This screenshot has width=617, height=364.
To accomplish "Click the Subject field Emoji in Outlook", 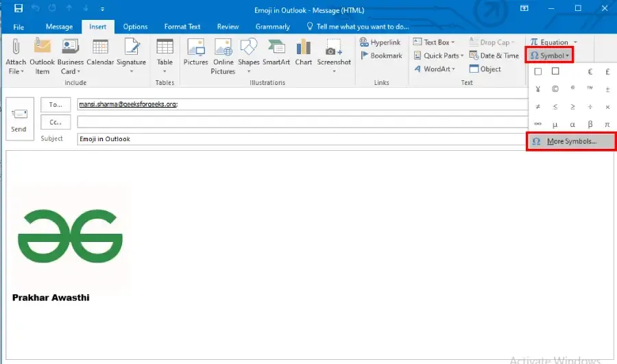I will point(302,139).
